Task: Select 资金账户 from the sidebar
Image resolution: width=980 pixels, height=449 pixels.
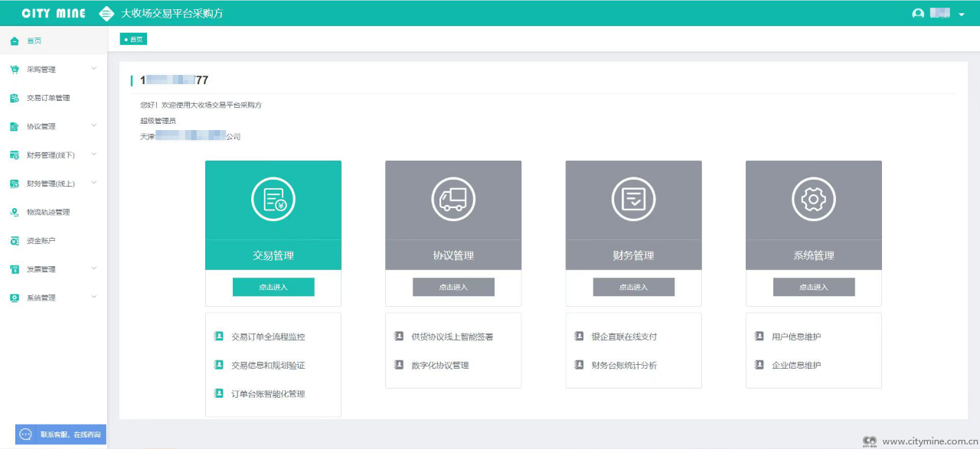Action: 41,241
